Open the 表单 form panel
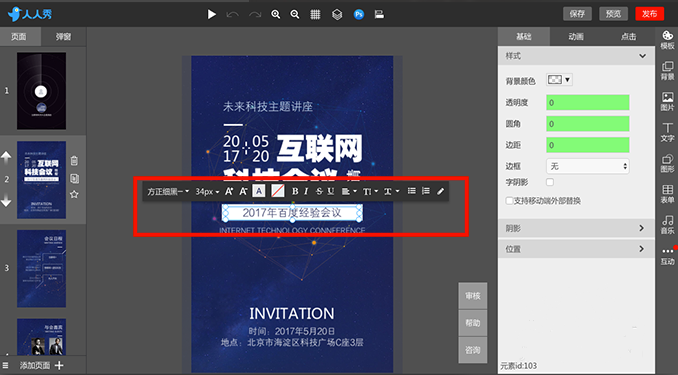678x375 pixels. (667, 194)
